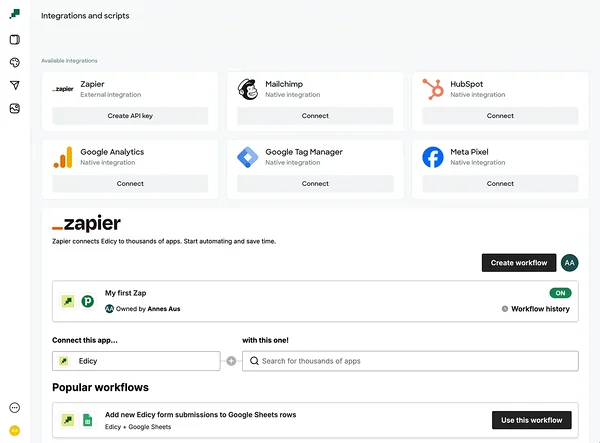Connect the Meta Pixel integration

[x=500, y=184]
